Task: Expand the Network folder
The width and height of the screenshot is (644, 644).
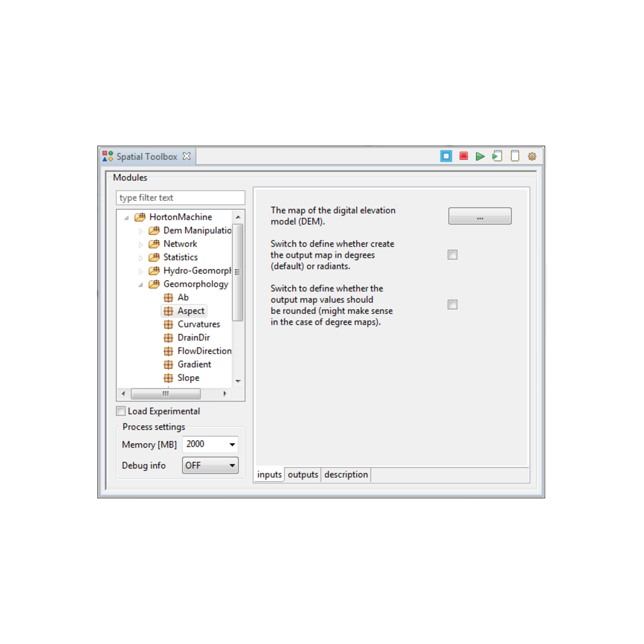Action: (x=141, y=244)
